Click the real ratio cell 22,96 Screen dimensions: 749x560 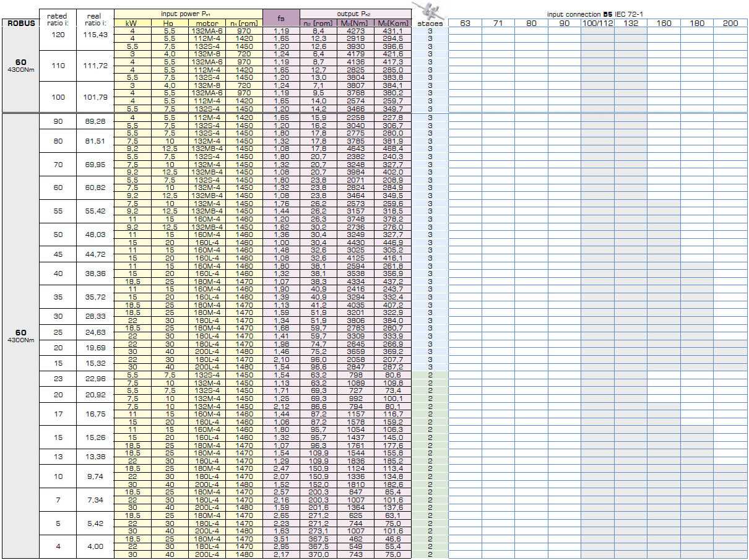point(95,379)
